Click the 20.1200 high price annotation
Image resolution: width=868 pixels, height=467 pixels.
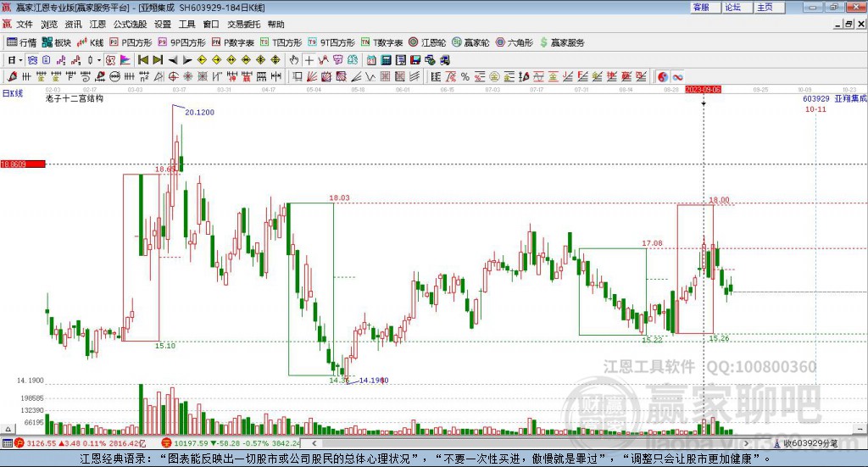[x=199, y=112]
